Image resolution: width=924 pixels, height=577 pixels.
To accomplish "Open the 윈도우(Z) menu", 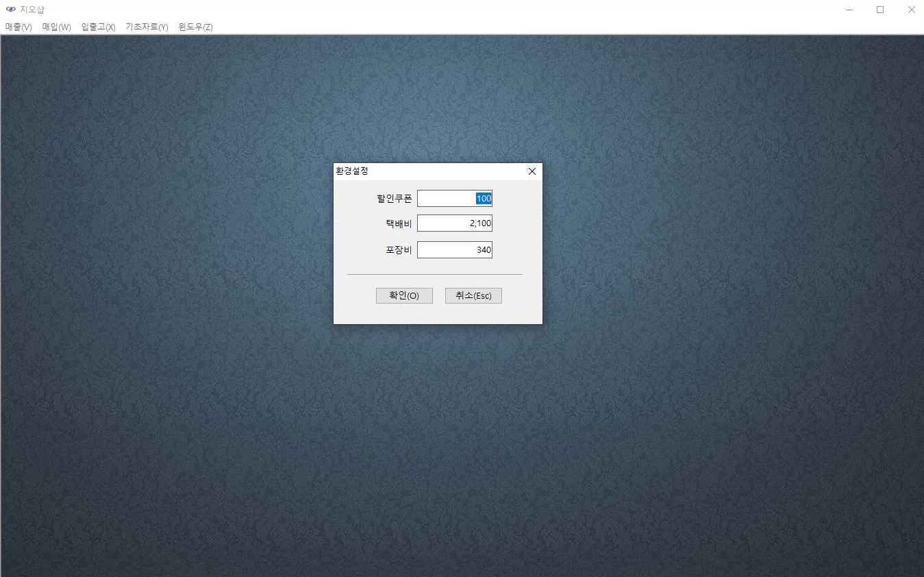I will pyautogui.click(x=195, y=27).
